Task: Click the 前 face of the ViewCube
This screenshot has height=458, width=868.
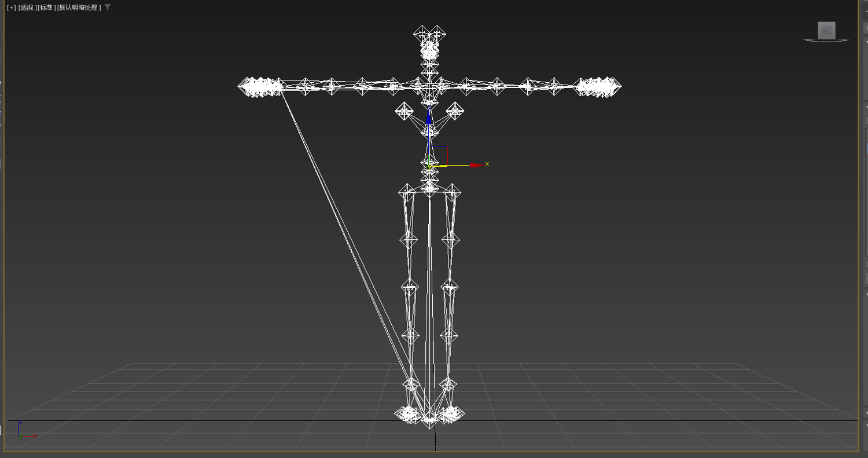Action: coord(826,30)
